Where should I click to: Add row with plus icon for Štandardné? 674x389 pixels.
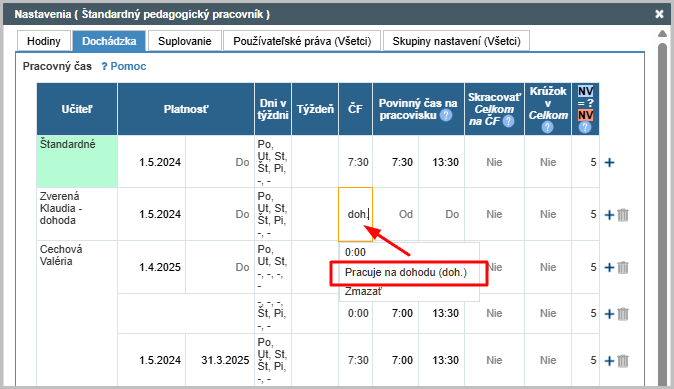[610, 162]
